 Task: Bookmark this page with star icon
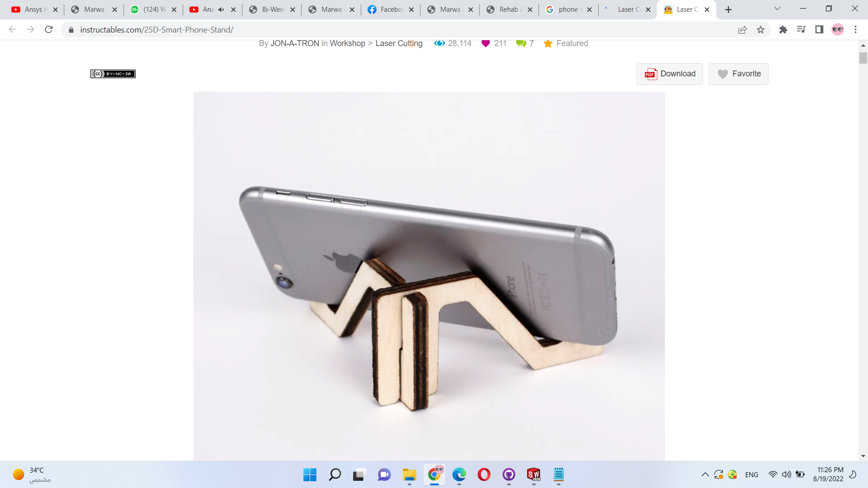(x=760, y=30)
